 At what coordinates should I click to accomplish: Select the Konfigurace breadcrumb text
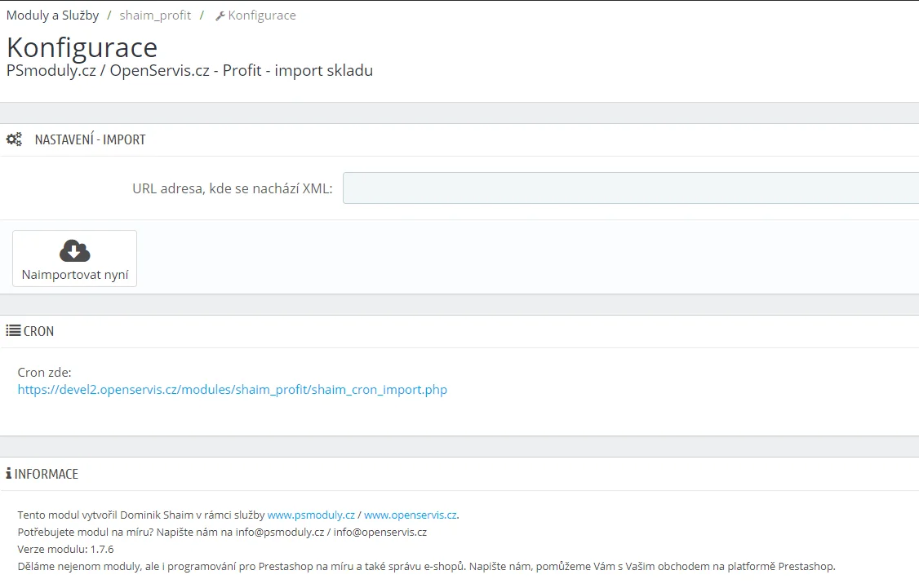coord(262,15)
